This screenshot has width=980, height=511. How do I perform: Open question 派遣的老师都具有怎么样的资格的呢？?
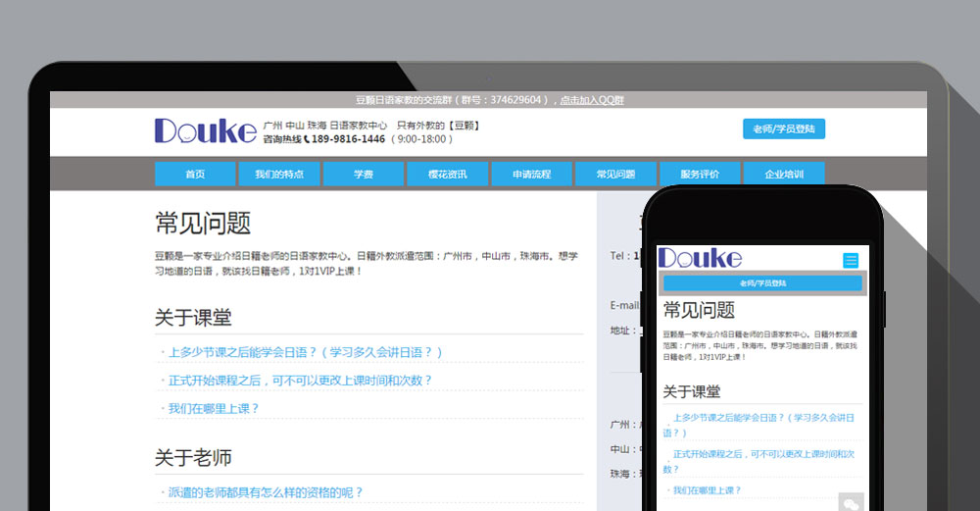266,492
